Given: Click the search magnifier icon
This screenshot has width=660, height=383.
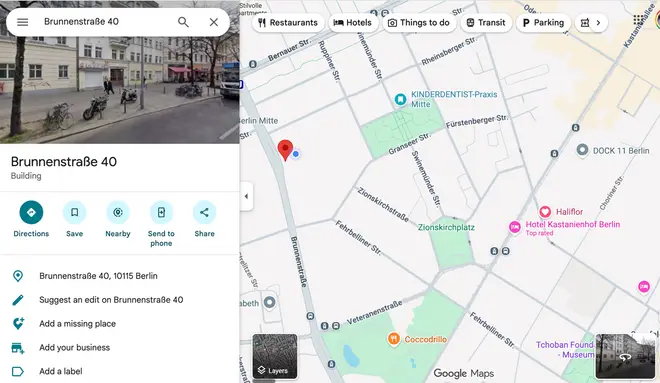Looking at the screenshot, I should point(183,22).
